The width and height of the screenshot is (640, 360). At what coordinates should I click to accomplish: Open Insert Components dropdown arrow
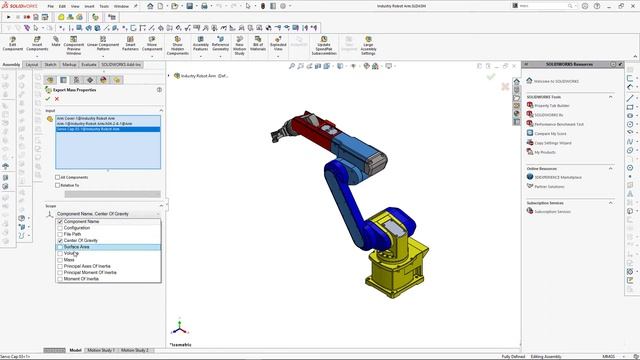[37, 56]
